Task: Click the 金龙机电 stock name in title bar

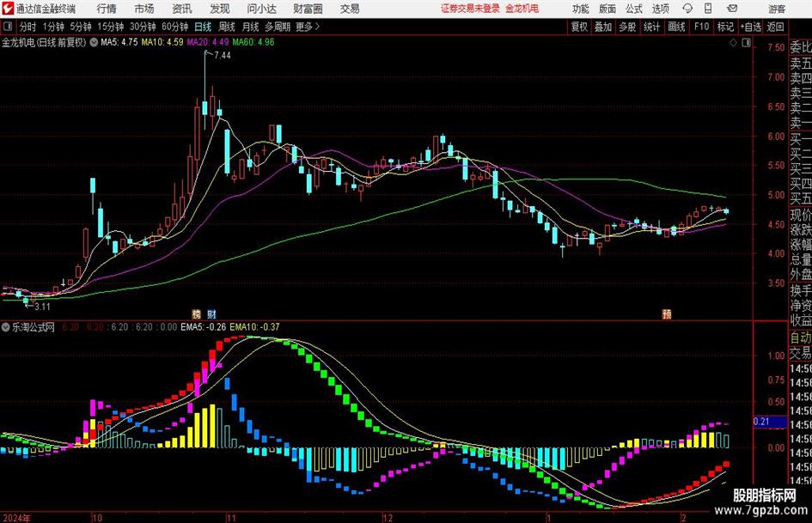Action: click(x=18, y=42)
